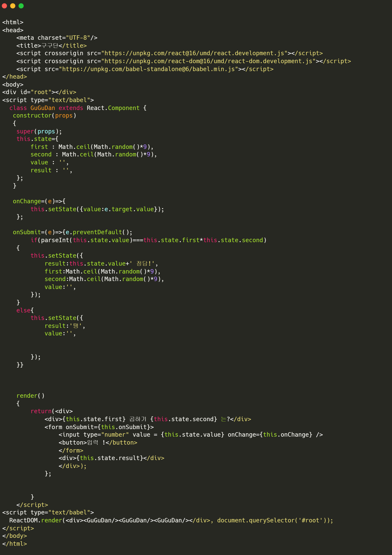Viewport: 392px width, 555px height.
Task: Click the this.state={ line
Action: pyautogui.click(x=37, y=139)
